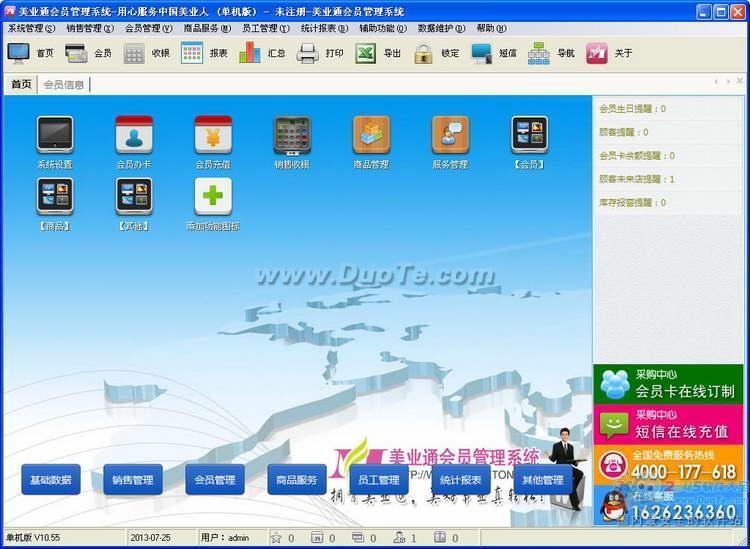Click the 在线客服 QQ banner

point(668,506)
